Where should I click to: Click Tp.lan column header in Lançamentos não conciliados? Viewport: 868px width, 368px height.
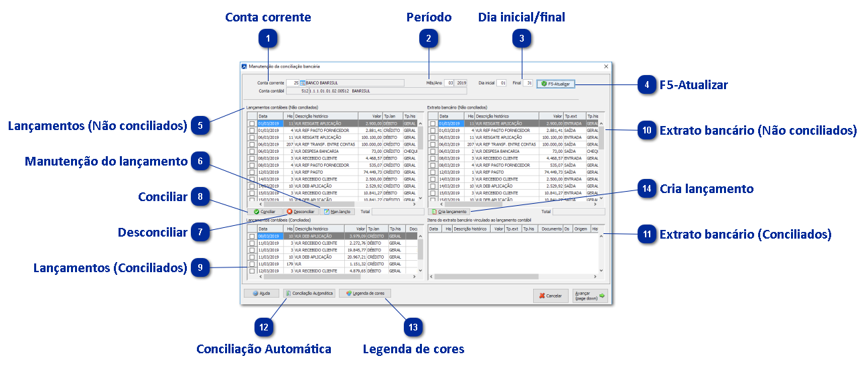(x=392, y=116)
